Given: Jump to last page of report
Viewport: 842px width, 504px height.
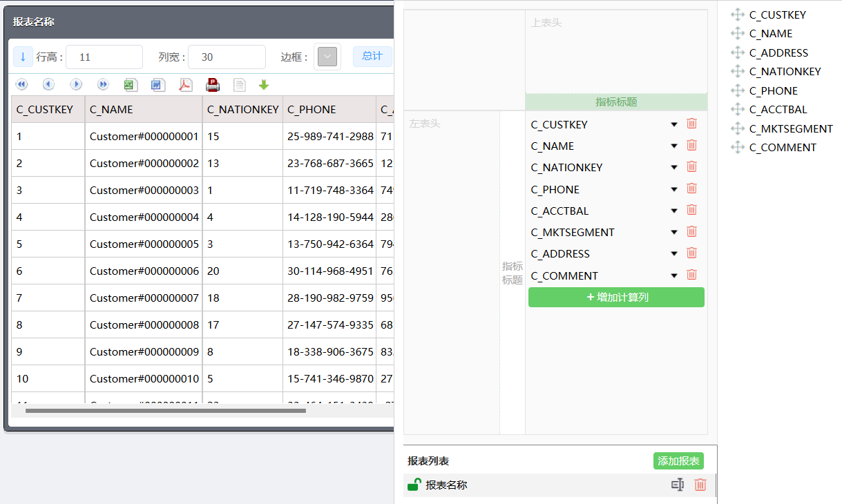Looking at the screenshot, I should point(103,84).
